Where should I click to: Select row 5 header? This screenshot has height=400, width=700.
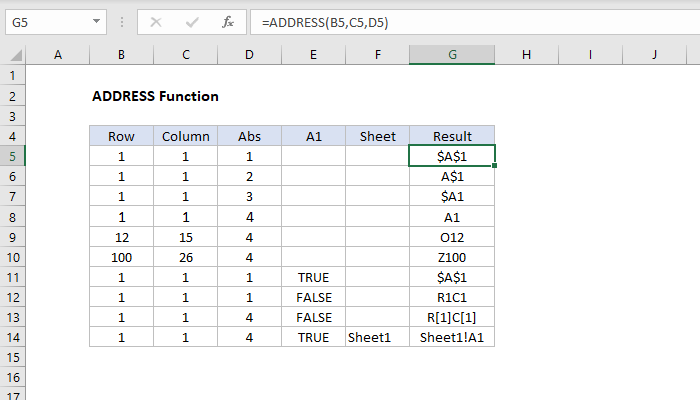12,155
